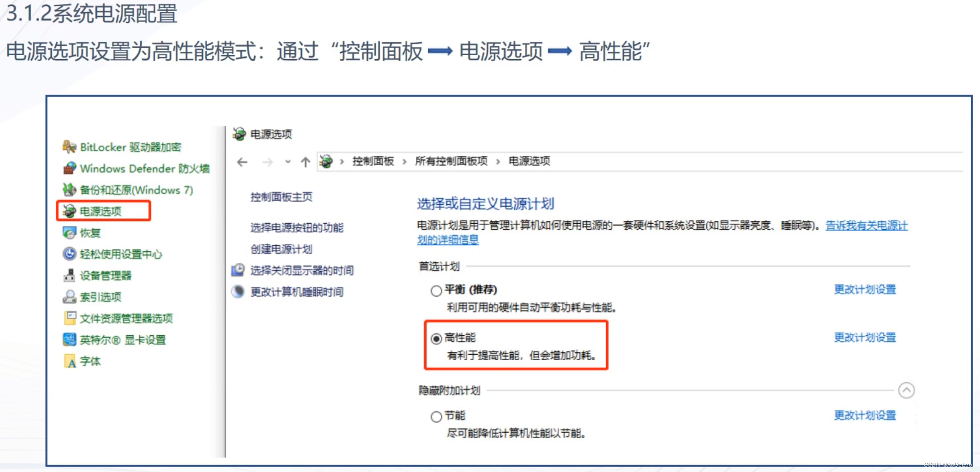The width and height of the screenshot is (980, 472).
Task: Click the up navigation arrow
Action: pyautogui.click(x=306, y=162)
